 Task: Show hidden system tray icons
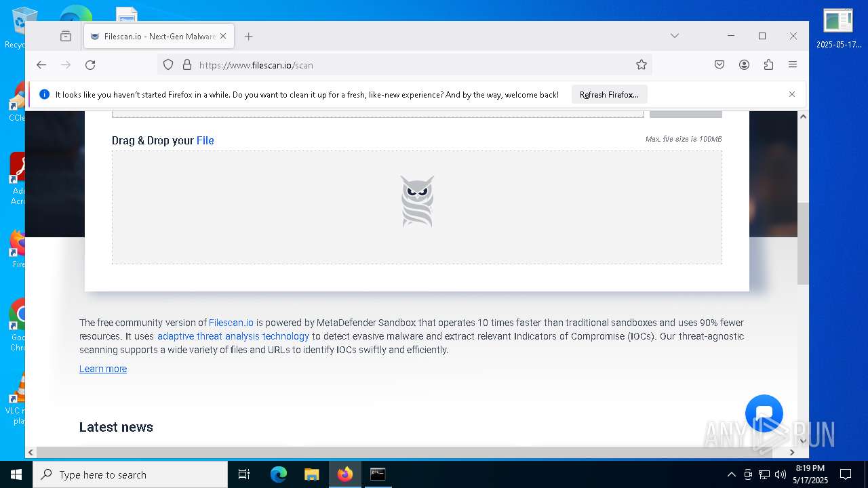tap(731, 474)
